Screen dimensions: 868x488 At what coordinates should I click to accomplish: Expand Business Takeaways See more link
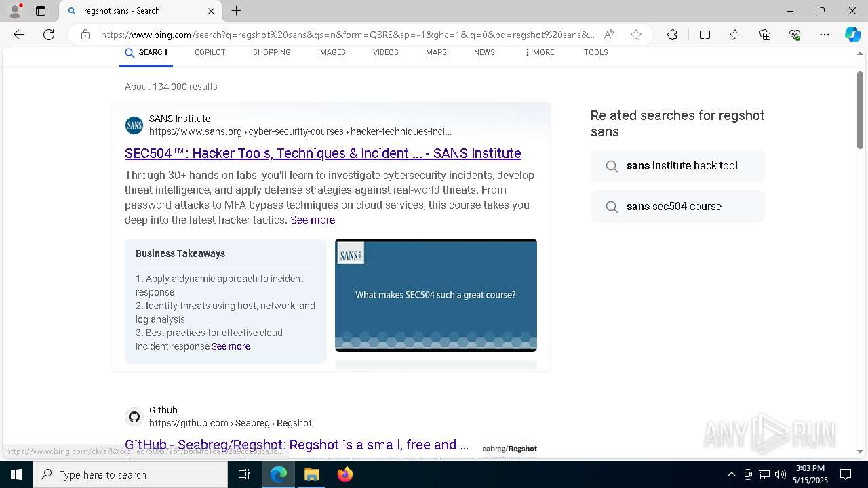coord(231,346)
